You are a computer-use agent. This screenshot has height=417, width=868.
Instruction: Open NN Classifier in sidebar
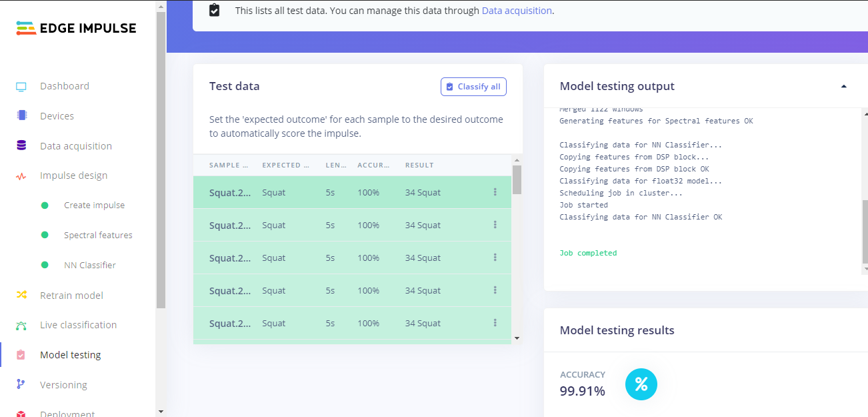[x=89, y=265]
